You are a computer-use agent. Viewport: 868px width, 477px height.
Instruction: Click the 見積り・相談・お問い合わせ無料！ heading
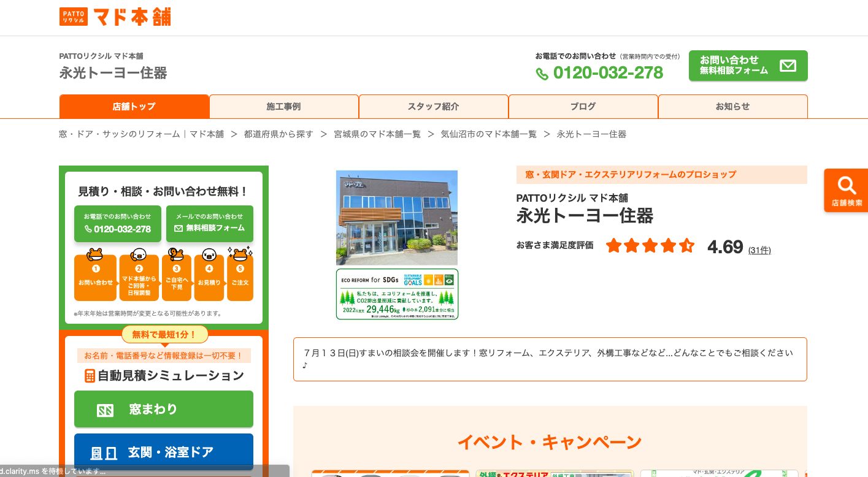pyautogui.click(x=163, y=191)
